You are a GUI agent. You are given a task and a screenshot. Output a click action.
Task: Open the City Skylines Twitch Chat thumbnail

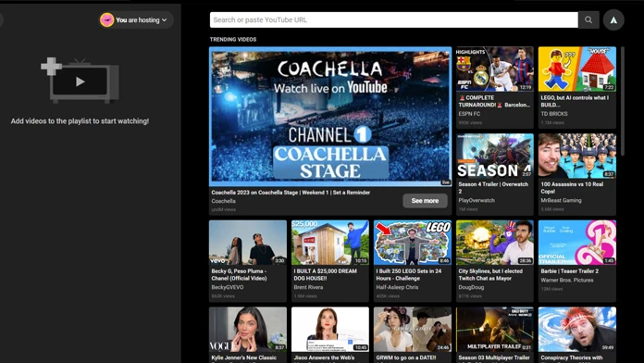[x=494, y=243]
